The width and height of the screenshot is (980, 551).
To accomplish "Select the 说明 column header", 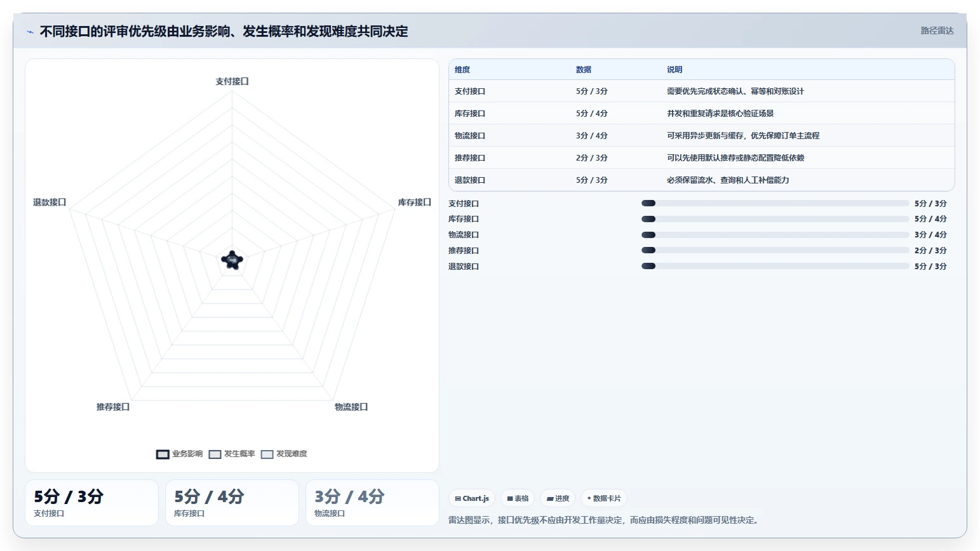I will 675,70.
